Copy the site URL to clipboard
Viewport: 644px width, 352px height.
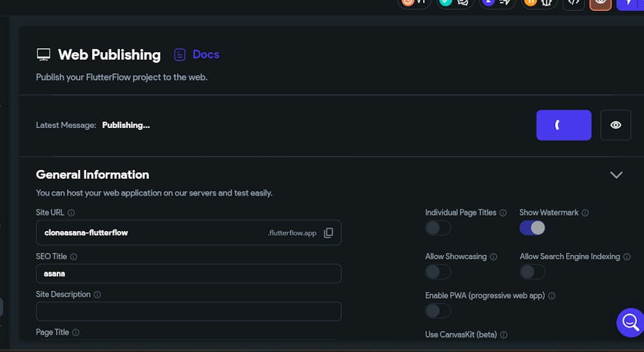328,233
